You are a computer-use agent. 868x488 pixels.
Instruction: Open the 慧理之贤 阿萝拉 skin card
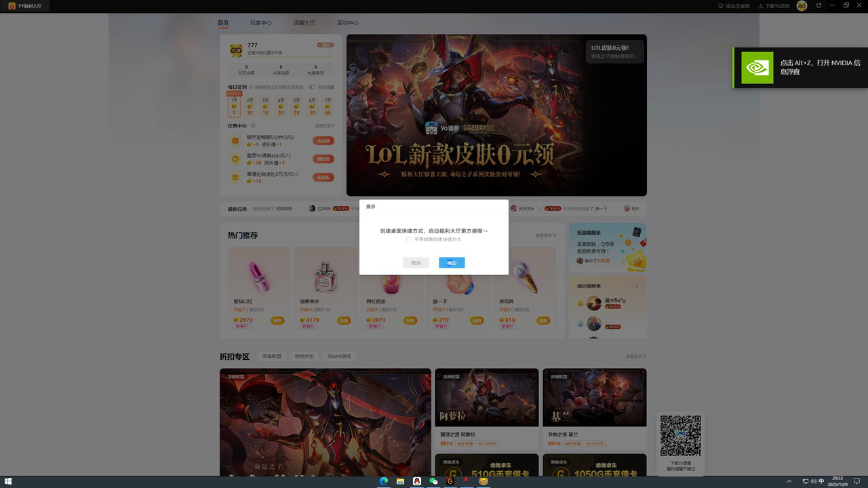point(486,409)
